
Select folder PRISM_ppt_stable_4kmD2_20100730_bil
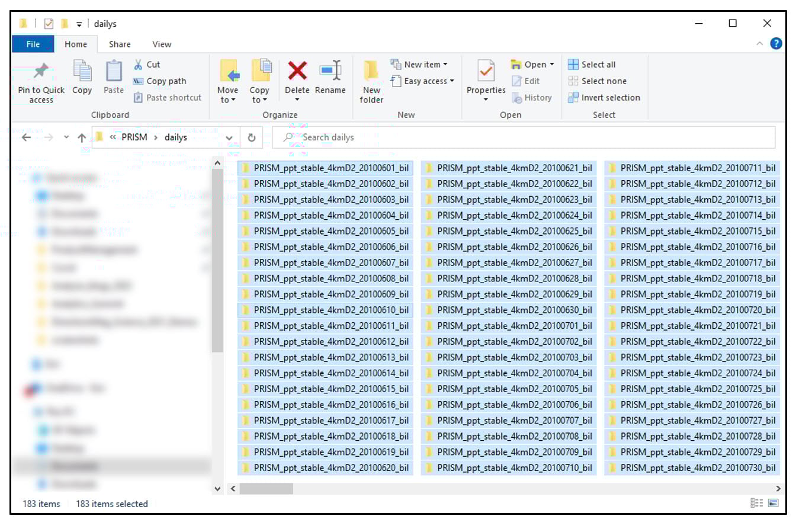692,468
